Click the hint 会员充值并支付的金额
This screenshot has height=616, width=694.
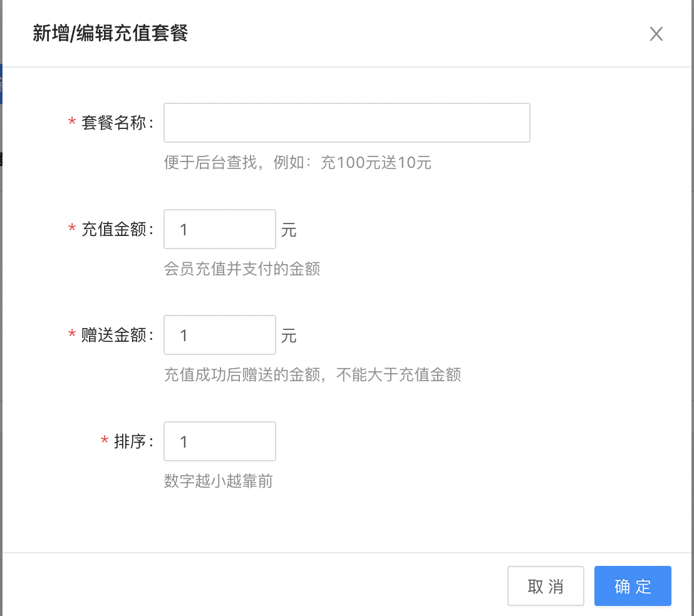tap(242, 269)
